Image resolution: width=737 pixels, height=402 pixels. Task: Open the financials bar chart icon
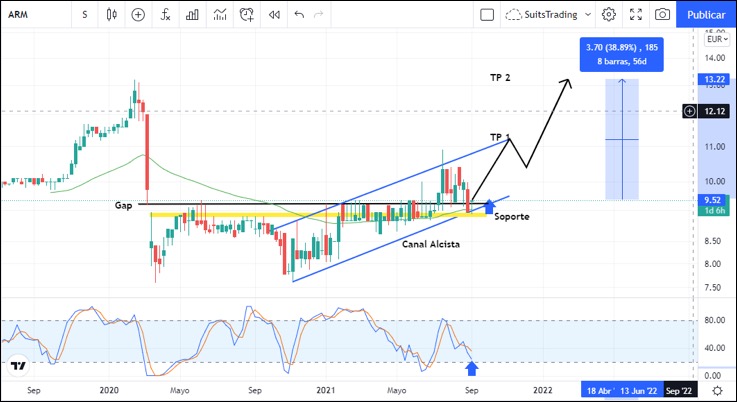pyautogui.click(x=192, y=15)
